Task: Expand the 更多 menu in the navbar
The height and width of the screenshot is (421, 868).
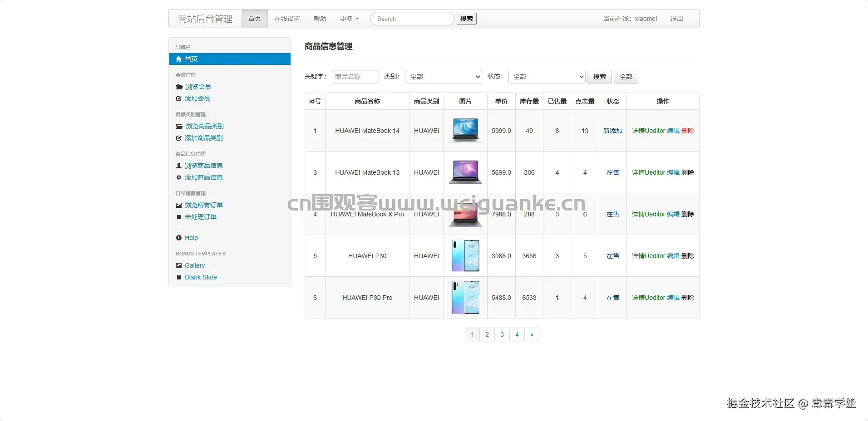Action: click(x=349, y=19)
